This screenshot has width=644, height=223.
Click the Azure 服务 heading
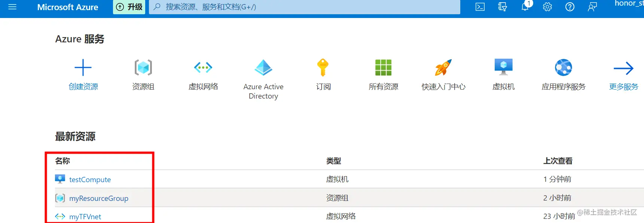pyautogui.click(x=80, y=39)
